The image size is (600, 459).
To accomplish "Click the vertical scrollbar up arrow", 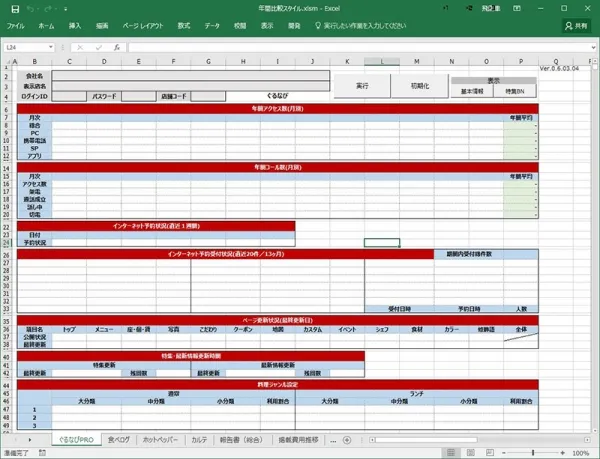I will click(x=595, y=61).
